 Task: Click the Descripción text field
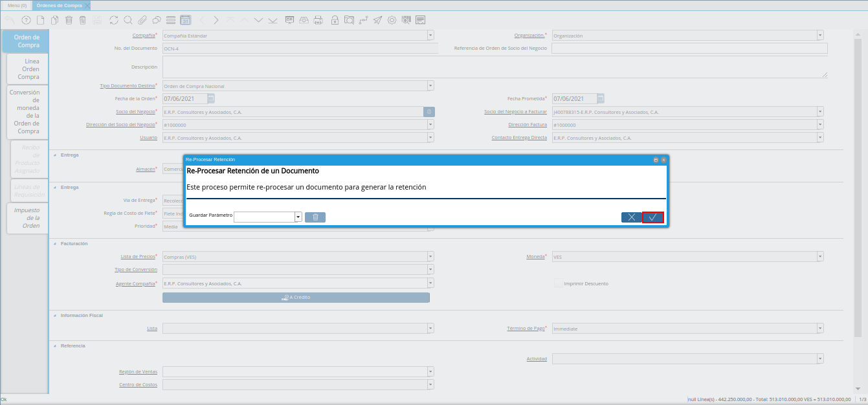(x=495, y=67)
